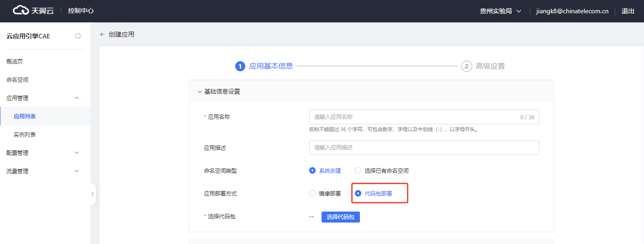This screenshot has width=644, height=244.
Task: Open the 贵州实验局 region dropdown
Action: point(500,11)
